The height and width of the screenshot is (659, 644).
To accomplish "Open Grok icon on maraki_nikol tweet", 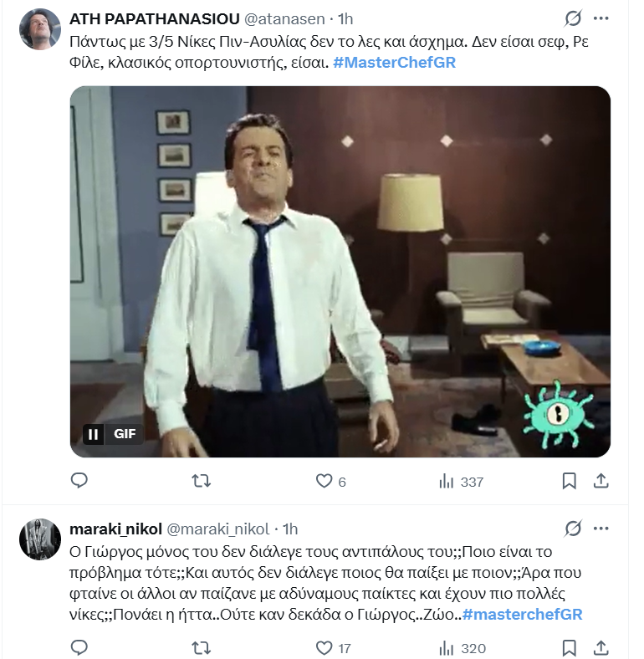I will [x=573, y=529].
